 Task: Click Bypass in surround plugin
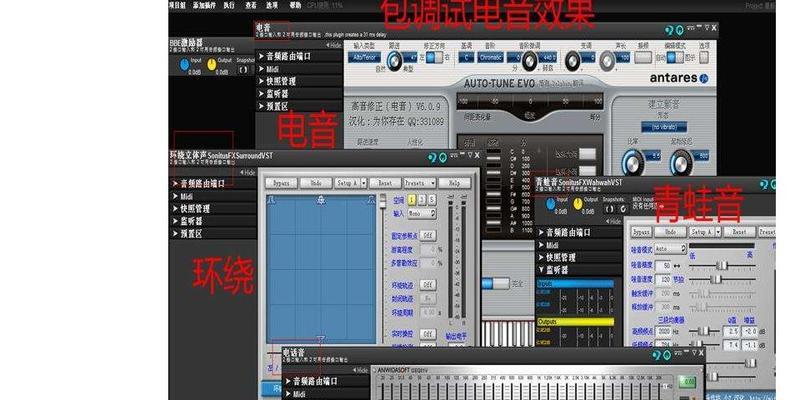point(282,183)
